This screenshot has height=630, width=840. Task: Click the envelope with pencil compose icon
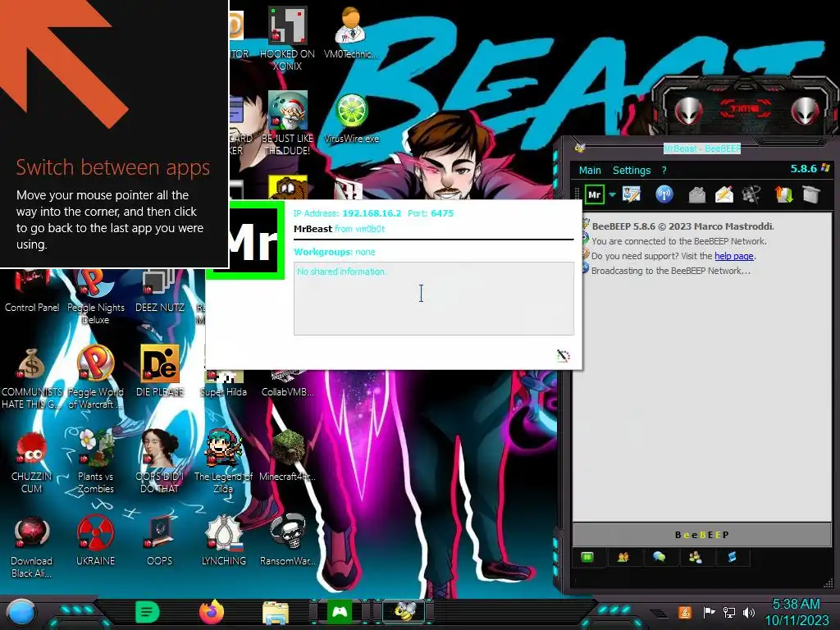(724, 194)
